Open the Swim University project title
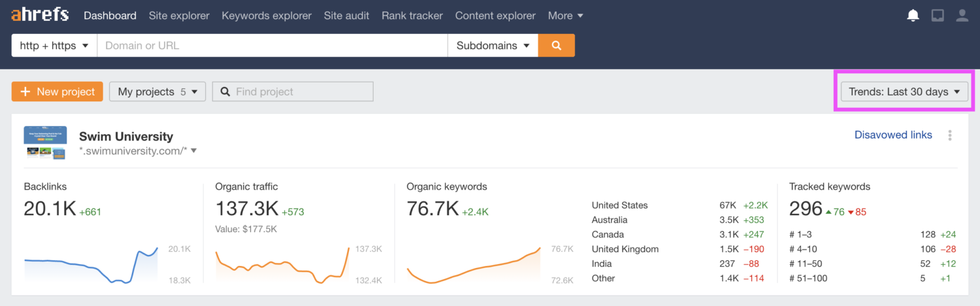The image size is (980, 306). (x=126, y=136)
